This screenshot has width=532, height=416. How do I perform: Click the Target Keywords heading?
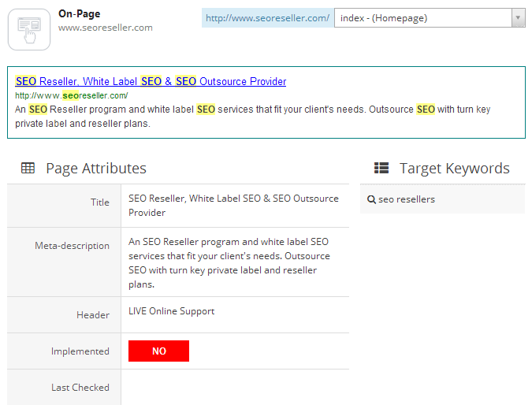(454, 168)
